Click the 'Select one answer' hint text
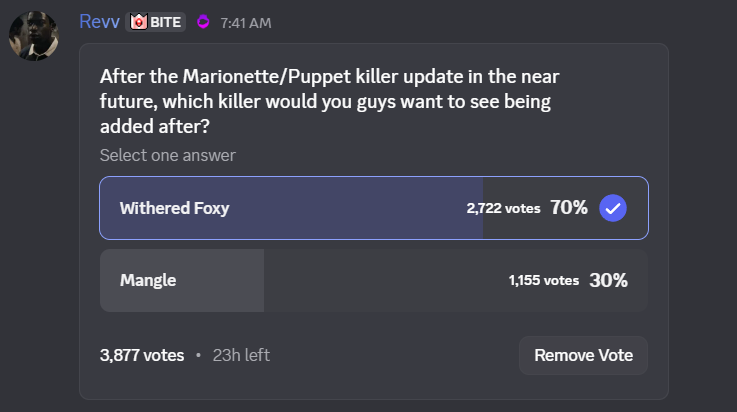The height and width of the screenshot is (412, 737). coord(167,155)
